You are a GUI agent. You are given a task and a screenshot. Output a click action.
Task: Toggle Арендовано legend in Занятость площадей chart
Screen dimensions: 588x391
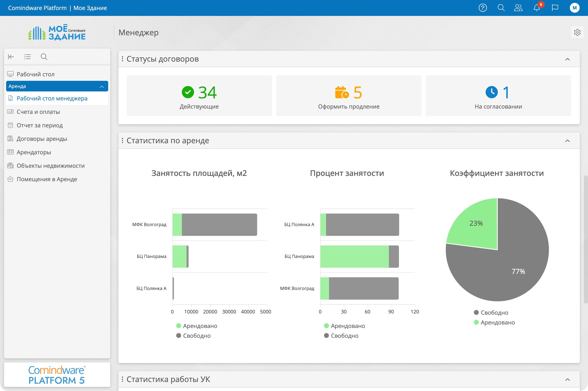(x=197, y=326)
